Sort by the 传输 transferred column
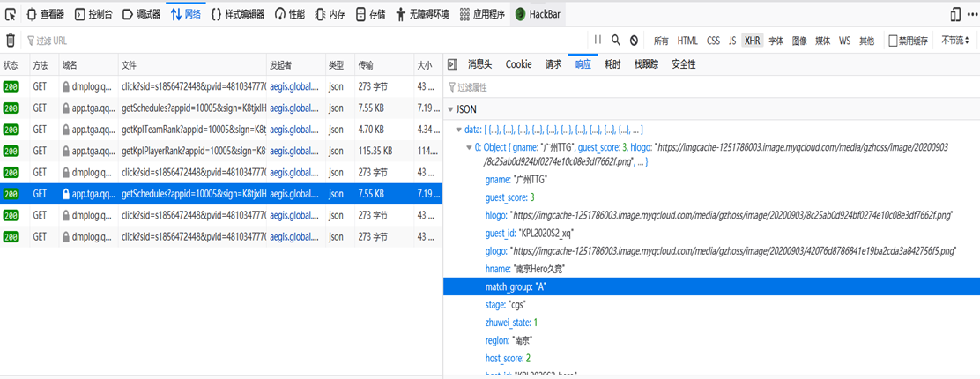The image size is (980, 379). coord(383,64)
